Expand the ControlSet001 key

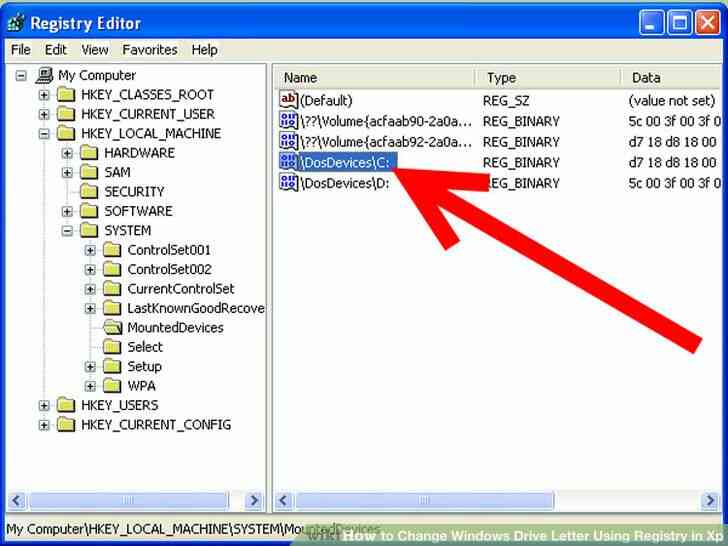(91, 250)
